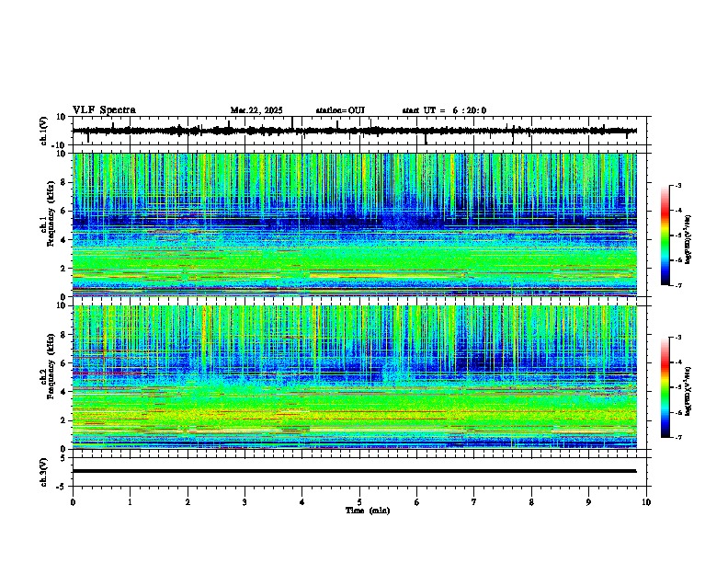Click the "-7" label on ch.1 color scale
The width and height of the screenshot is (728, 563).
[678, 285]
